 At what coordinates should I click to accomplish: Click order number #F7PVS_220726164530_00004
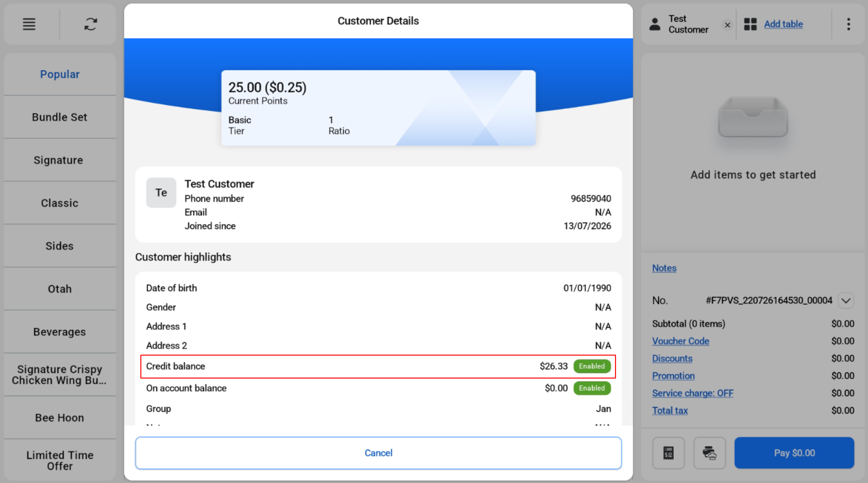769,300
